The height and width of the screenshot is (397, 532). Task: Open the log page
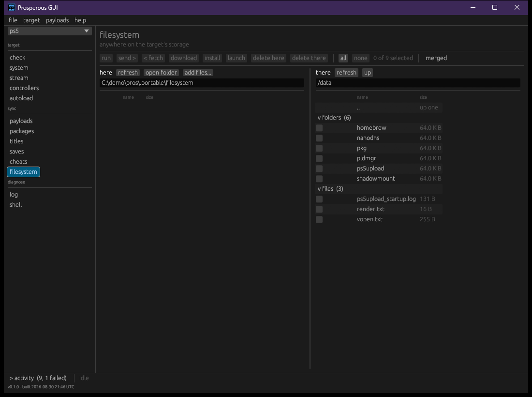click(x=14, y=195)
